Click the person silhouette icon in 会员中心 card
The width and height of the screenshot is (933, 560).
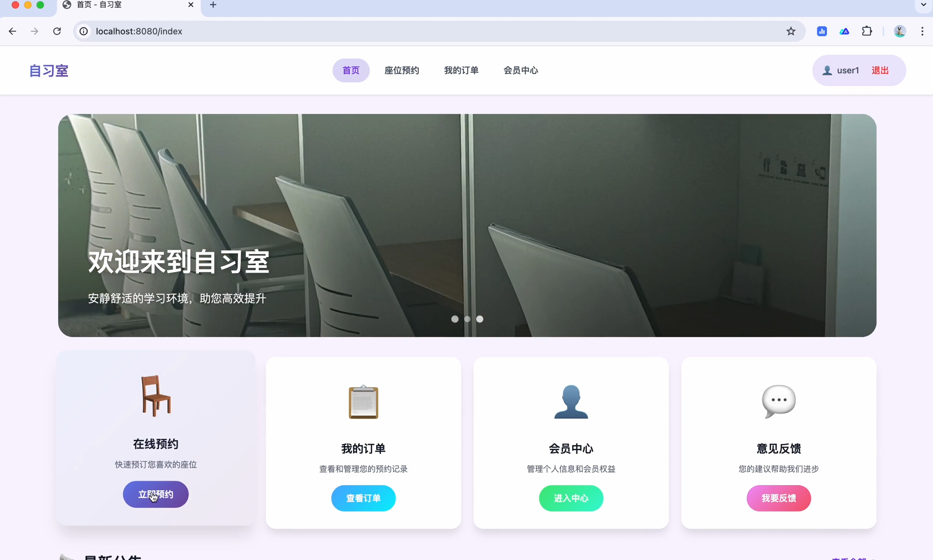(571, 402)
